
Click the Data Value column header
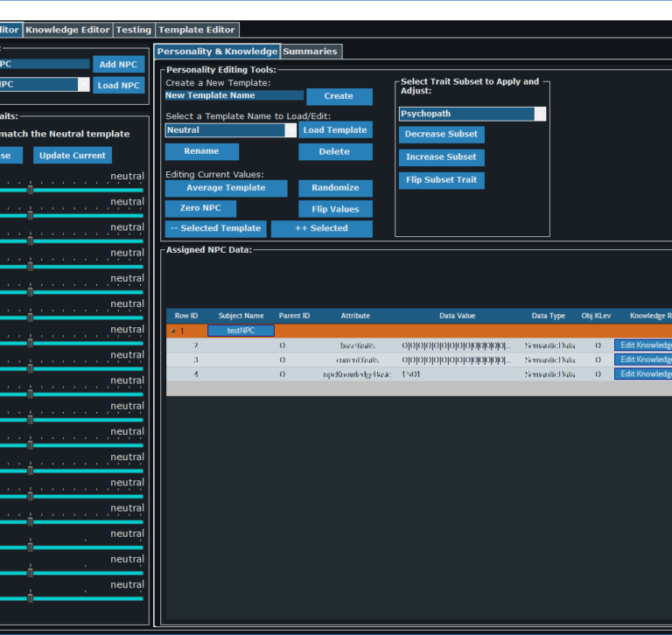tap(458, 317)
